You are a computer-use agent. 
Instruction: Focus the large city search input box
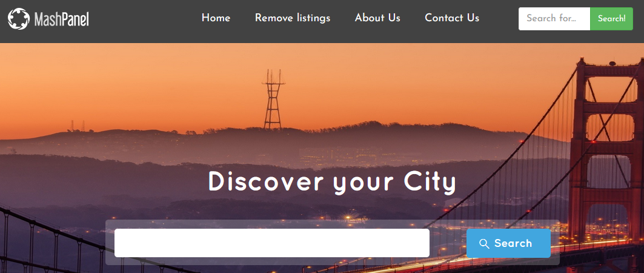(x=272, y=243)
